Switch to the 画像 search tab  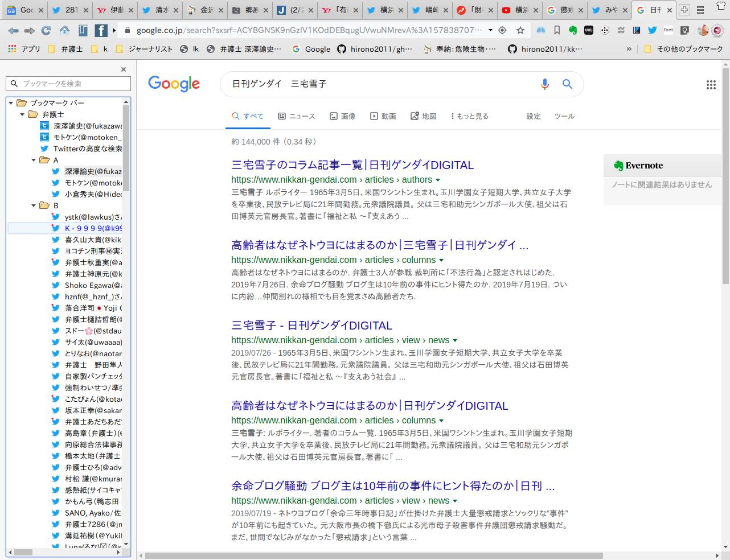pyautogui.click(x=343, y=116)
